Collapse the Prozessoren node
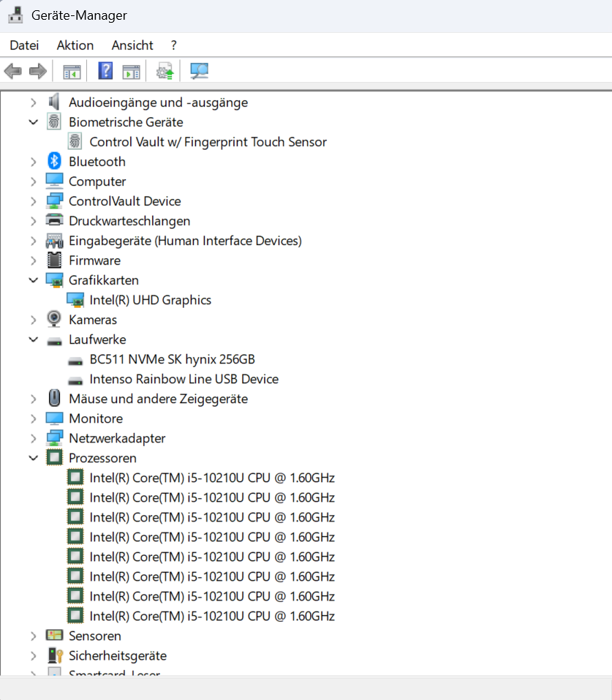The width and height of the screenshot is (612, 700). click(x=34, y=458)
